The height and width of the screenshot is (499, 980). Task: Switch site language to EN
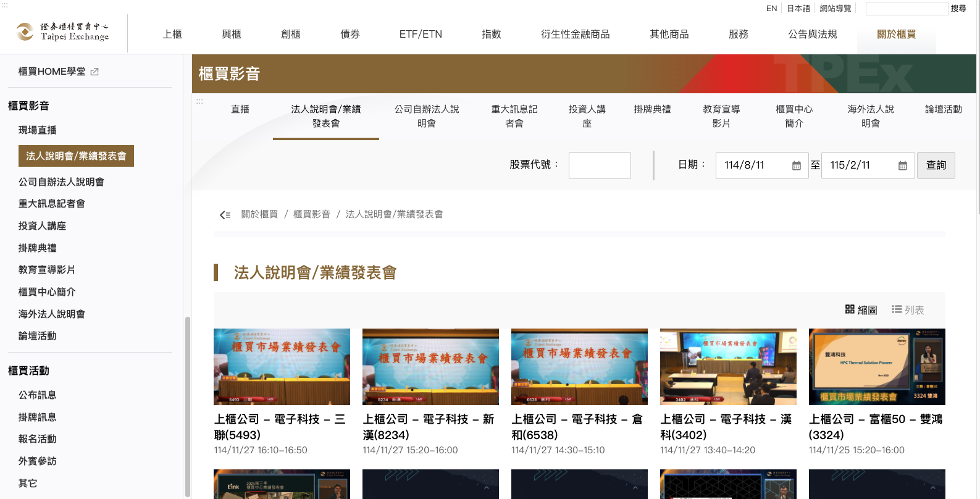pyautogui.click(x=771, y=9)
